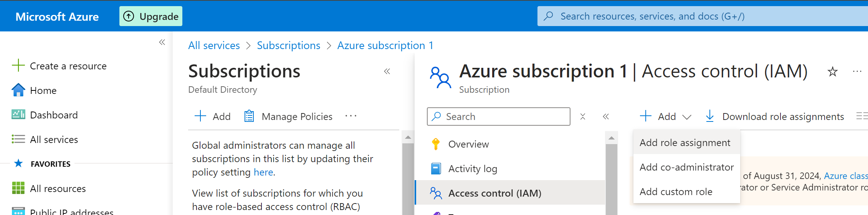Collapse the left portal navigation sidebar
Image resolution: width=868 pixels, height=215 pixels.
click(x=162, y=42)
